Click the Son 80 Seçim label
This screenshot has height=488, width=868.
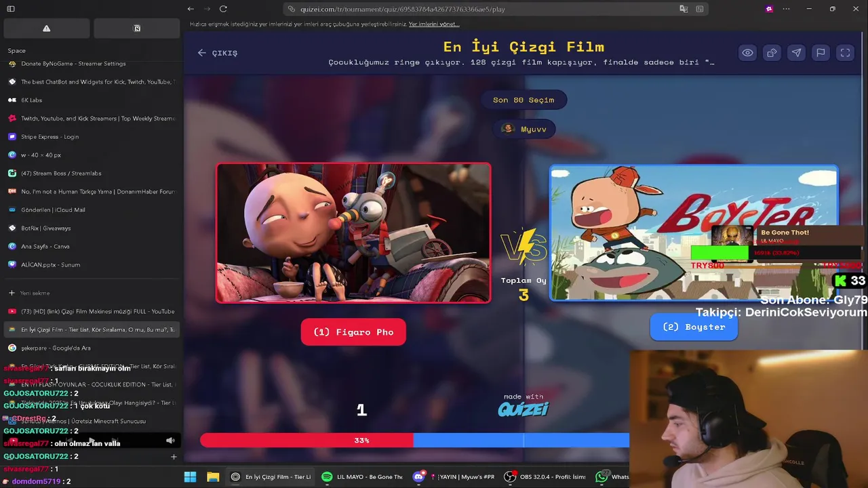click(x=524, y=100)
